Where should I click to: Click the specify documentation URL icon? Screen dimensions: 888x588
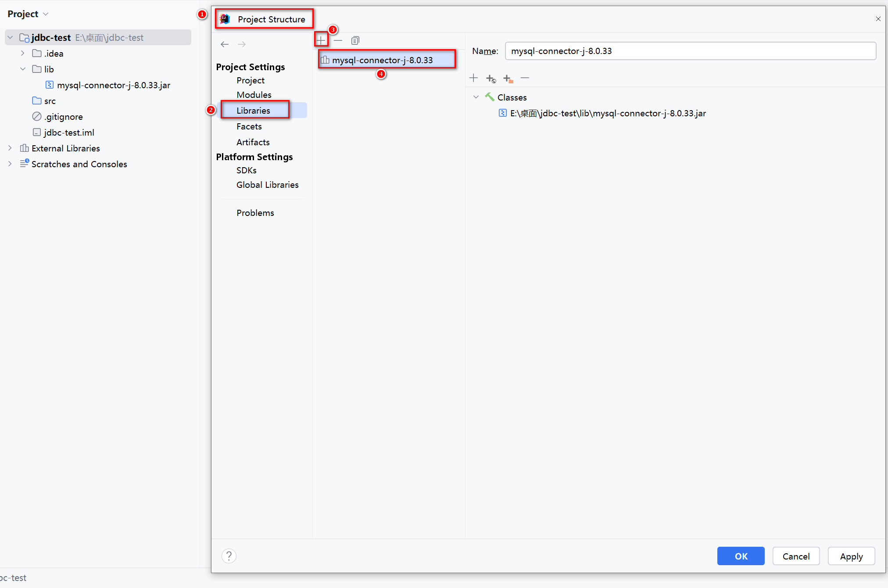(x=491, y=79)
